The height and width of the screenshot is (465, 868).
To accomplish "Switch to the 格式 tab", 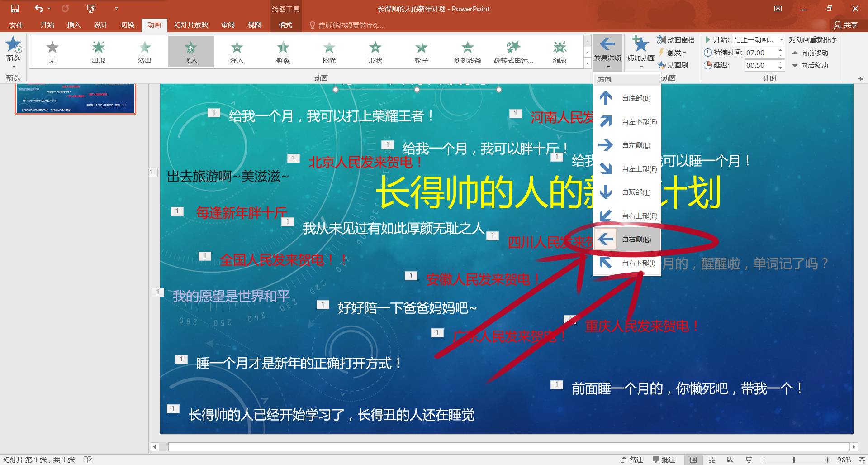I will [285, 25].
